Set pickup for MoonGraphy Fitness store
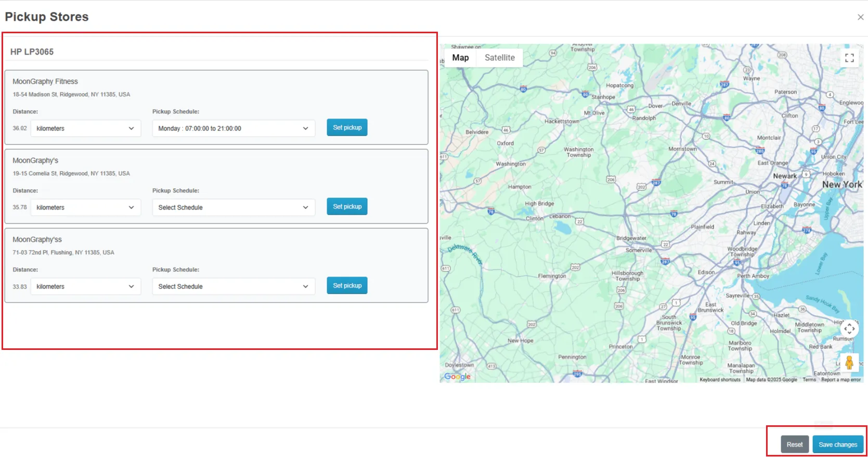 click(347, 127)
